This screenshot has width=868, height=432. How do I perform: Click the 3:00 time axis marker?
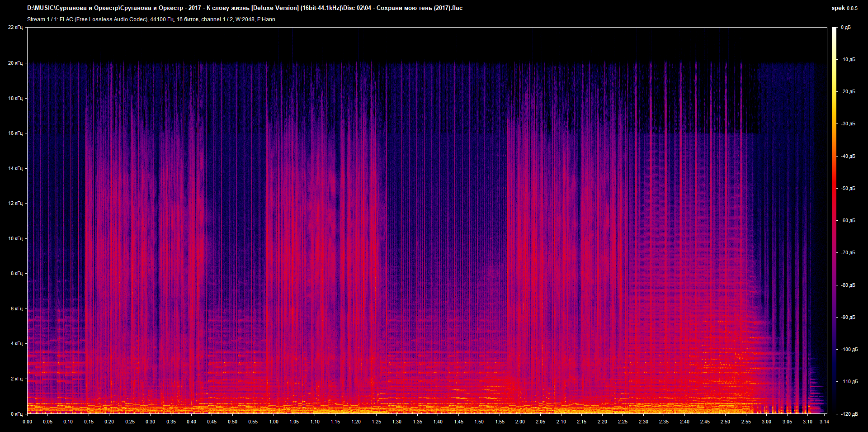click(766, 422)
